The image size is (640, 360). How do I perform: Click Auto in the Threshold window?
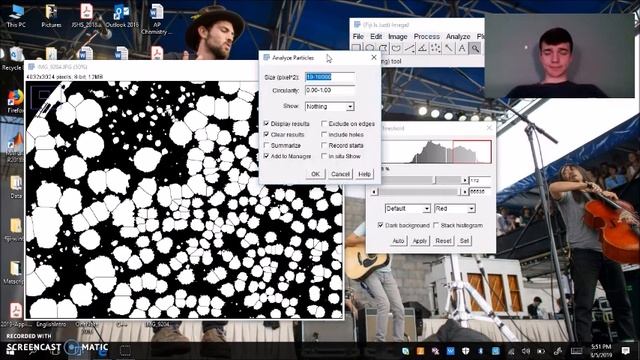tap(398, 241)
